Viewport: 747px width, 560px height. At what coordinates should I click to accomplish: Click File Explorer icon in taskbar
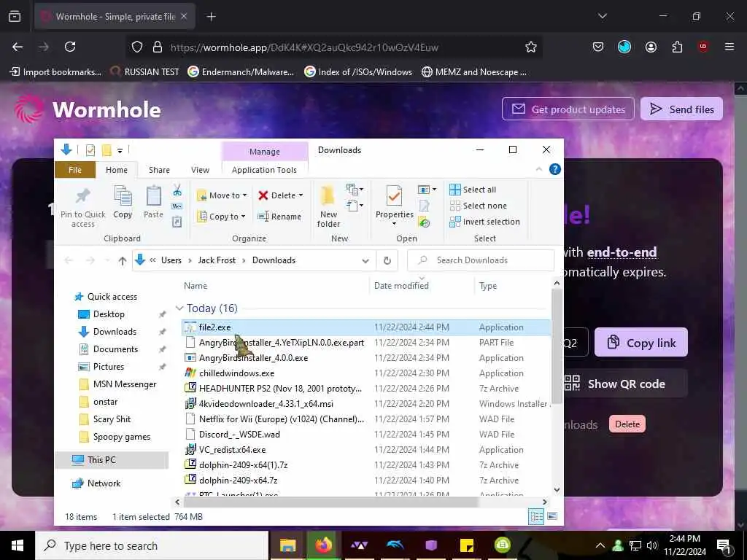point(287,545)
